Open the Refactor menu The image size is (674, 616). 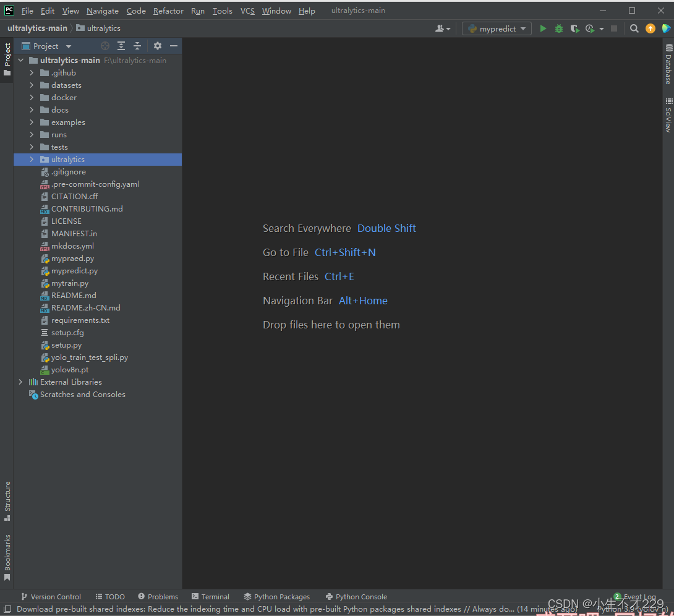pos(168,11)
